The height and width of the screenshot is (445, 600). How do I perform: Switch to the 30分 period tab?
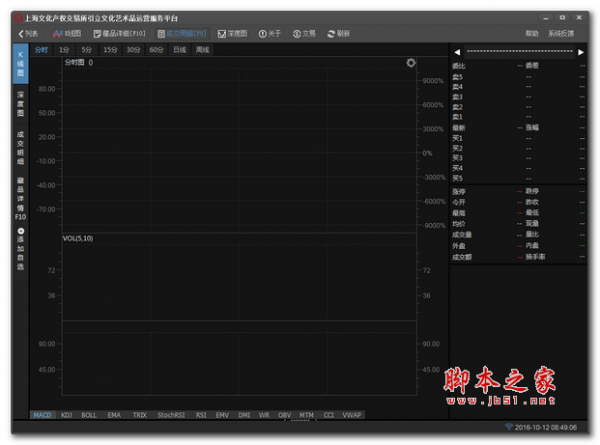[x=134, y=50]
